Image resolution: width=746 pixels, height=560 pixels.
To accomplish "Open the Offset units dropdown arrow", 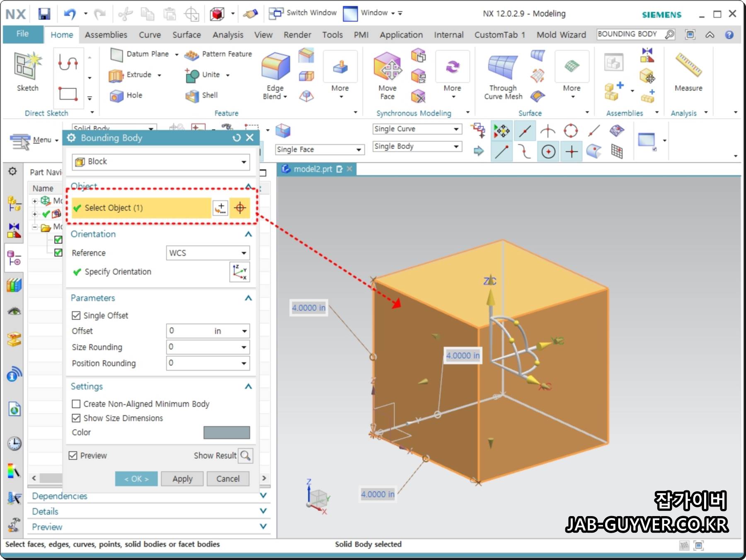I will [245, 331].
